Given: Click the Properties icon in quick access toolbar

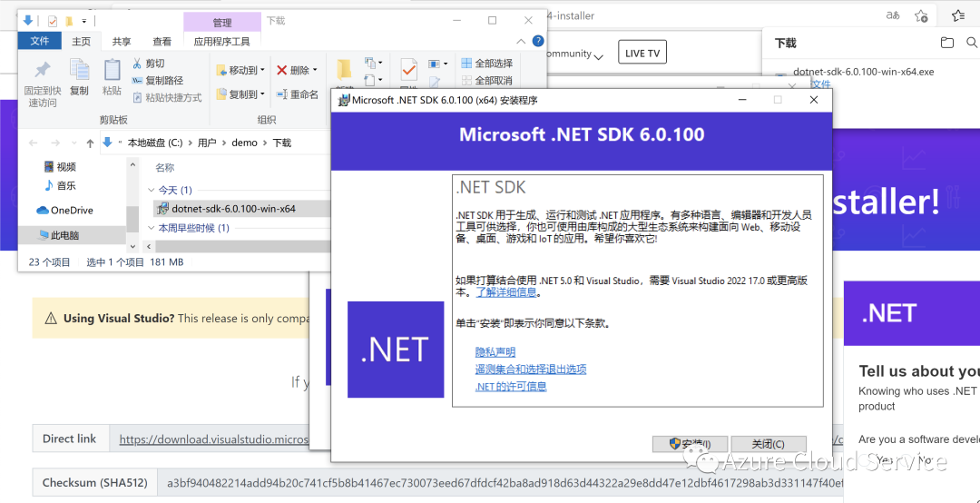Looking at the screenshot, I should (53, 21).
